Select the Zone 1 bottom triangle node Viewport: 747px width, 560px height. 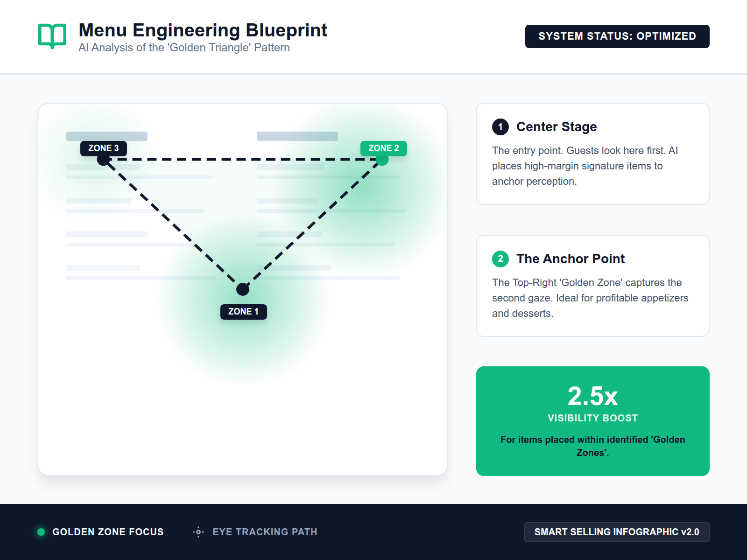point(243,289)
